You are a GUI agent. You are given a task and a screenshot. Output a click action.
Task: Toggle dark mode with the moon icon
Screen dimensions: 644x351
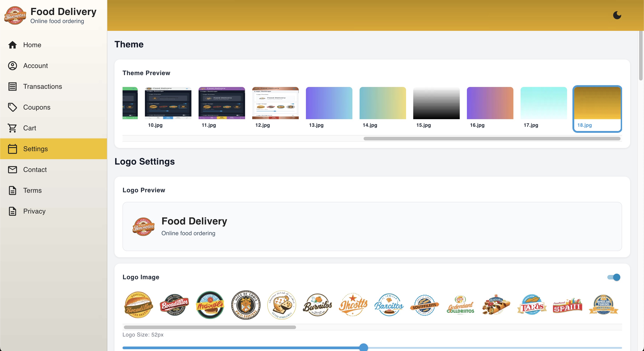point(617,15)
